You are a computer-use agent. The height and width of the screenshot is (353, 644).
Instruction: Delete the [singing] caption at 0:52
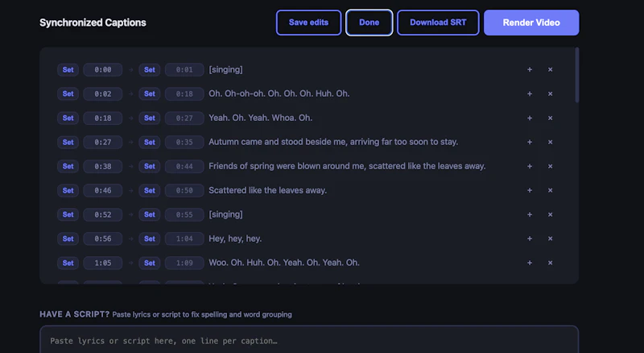550,214
